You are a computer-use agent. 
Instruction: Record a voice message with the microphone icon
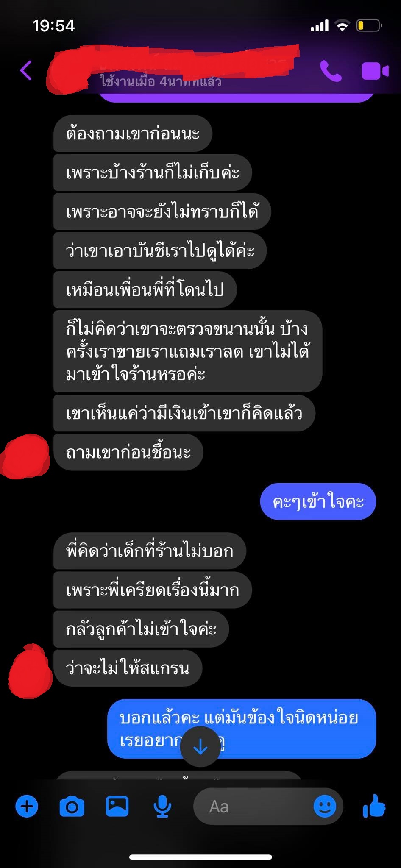[x=162, y=806]
